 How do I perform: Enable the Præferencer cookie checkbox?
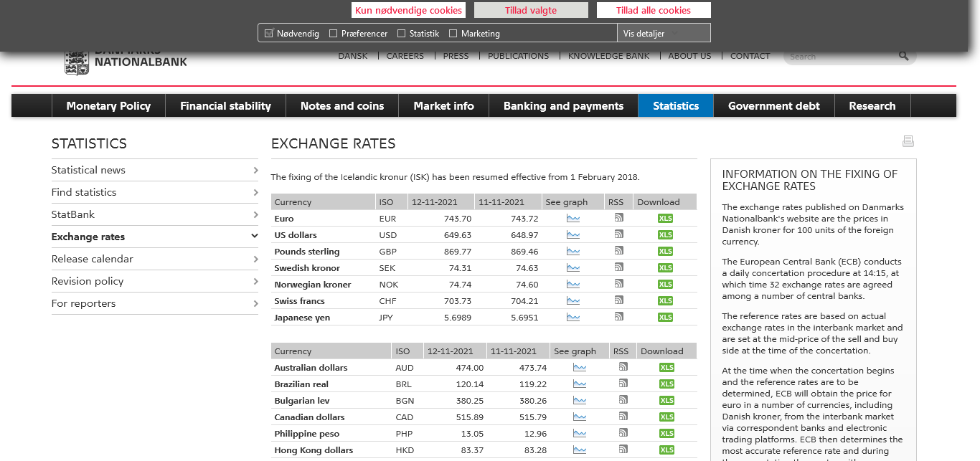(334, 34)
